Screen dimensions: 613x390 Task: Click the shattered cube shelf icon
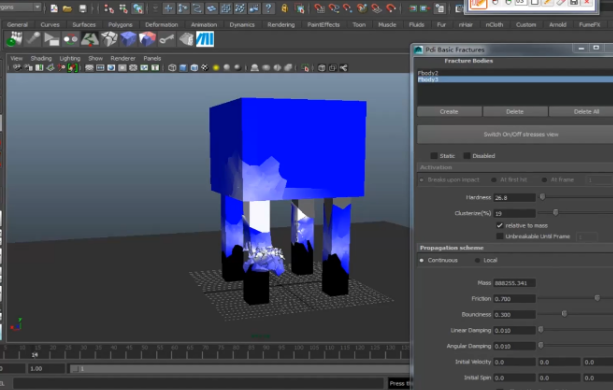pyautogui.click(x=109, y=39)
